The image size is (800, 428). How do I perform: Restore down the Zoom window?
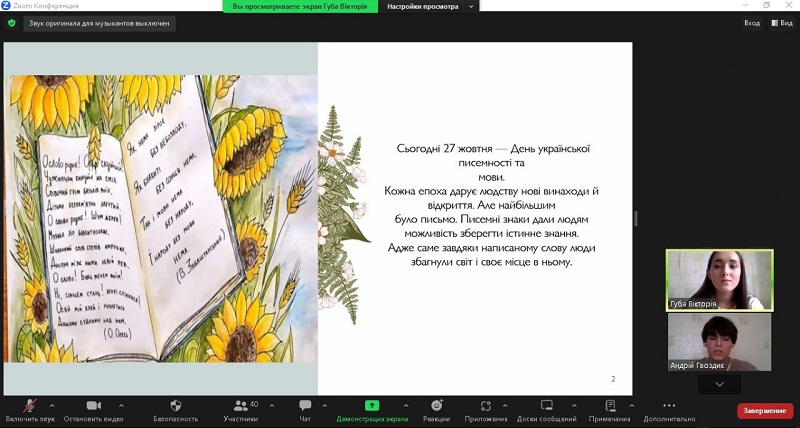click(766, 5)
